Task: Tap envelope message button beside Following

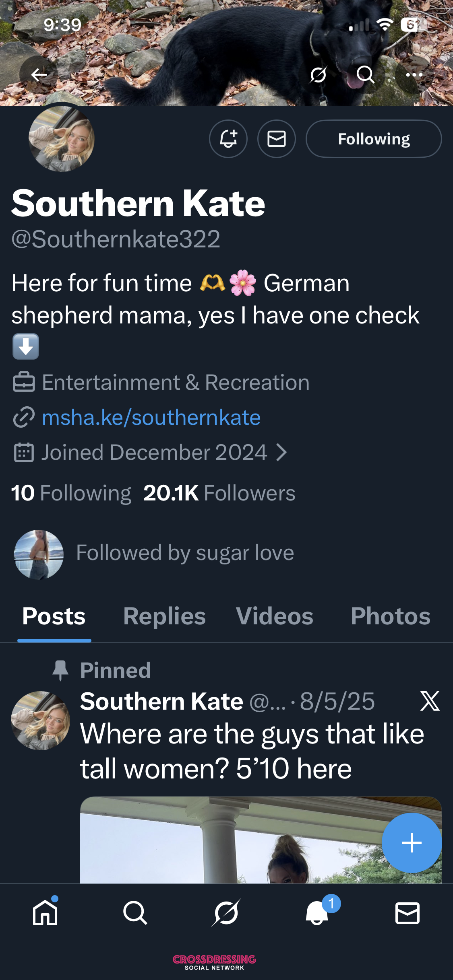Action: point(277,139)
